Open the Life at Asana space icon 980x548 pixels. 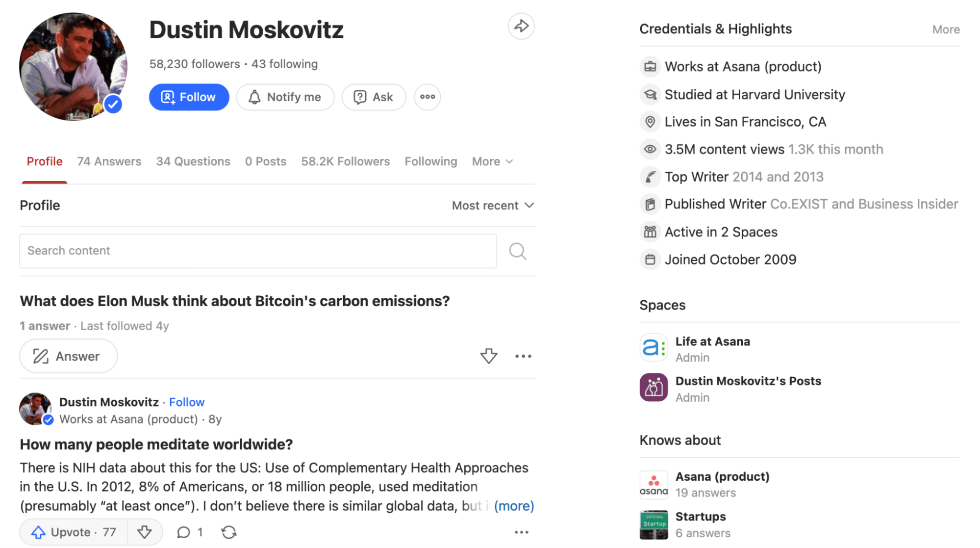coord(653,348)
